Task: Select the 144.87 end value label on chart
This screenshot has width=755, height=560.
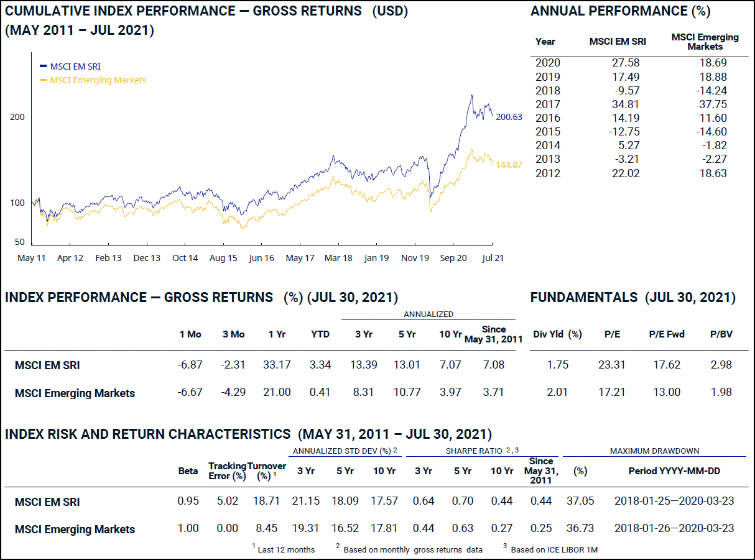Action: click(x=509, y=165)
